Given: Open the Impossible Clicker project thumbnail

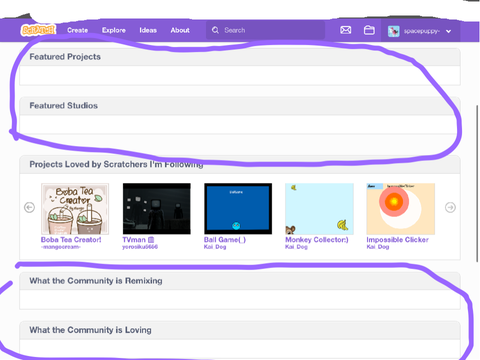Looking at the screenshot, I should (401, 209).
